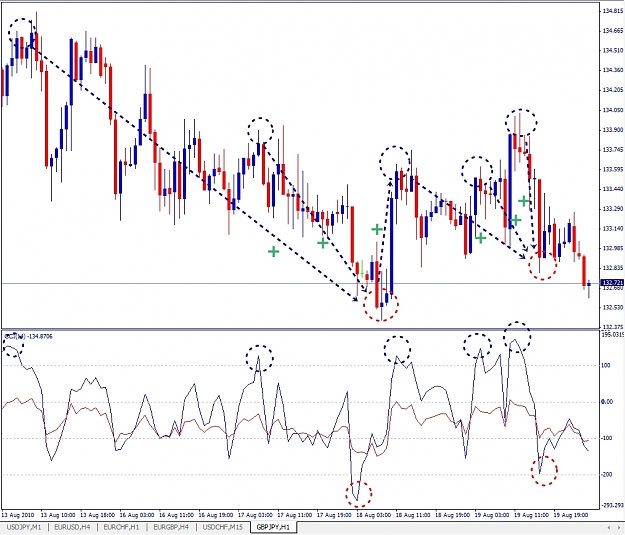This screenshot has width=625, height=535.
Task: Click the CCI level label 100
Action: tap(605, 365)
